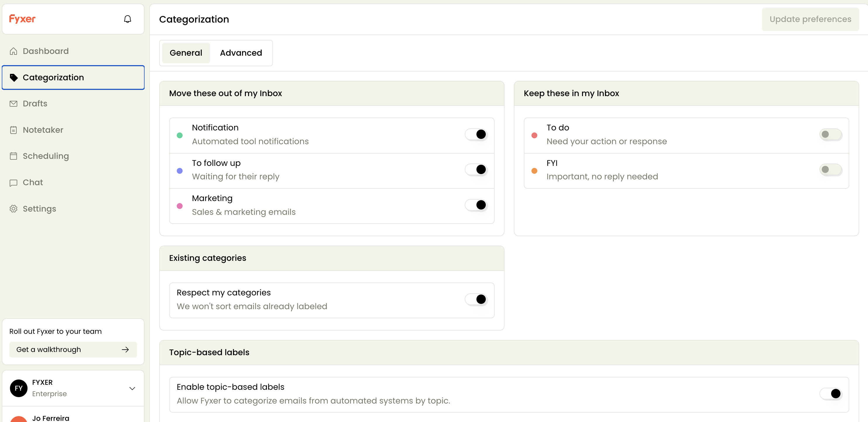Open Notetaker via the notepad icon

click(13, 130)
